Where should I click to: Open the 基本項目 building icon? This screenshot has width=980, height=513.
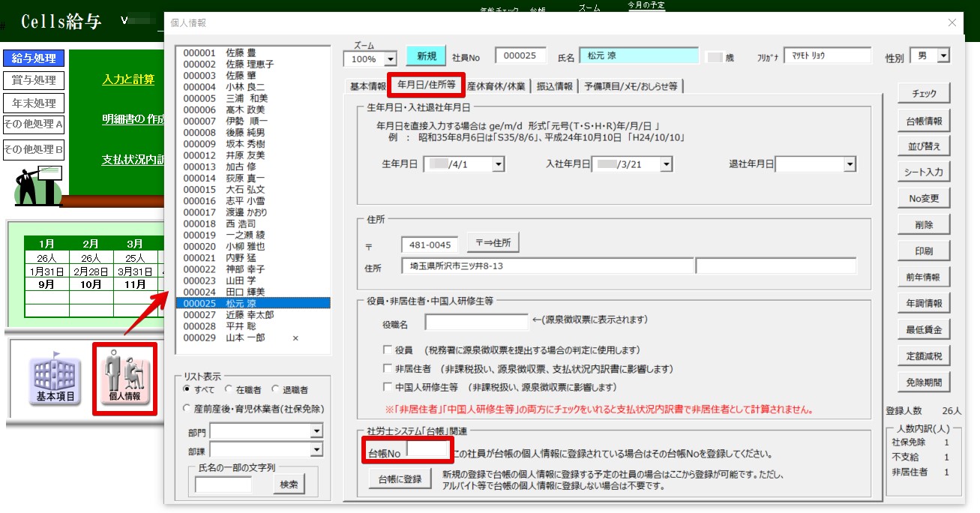point(55,377)
